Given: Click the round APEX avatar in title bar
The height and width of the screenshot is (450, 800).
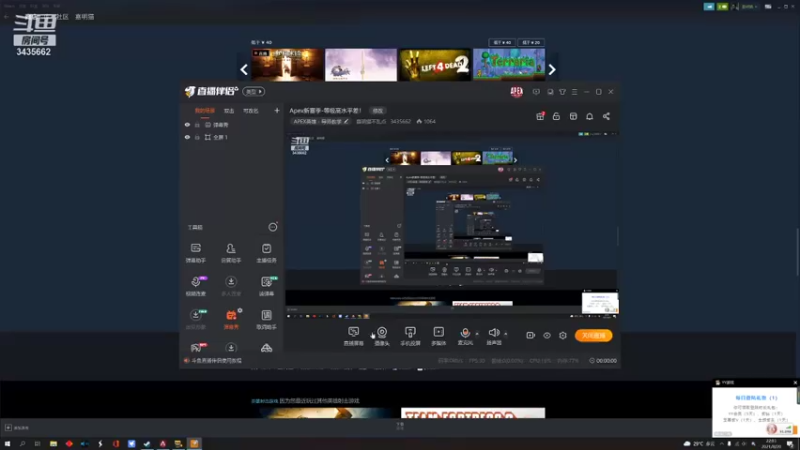Looking at the screenshot, I should click(x=516, y=92).
